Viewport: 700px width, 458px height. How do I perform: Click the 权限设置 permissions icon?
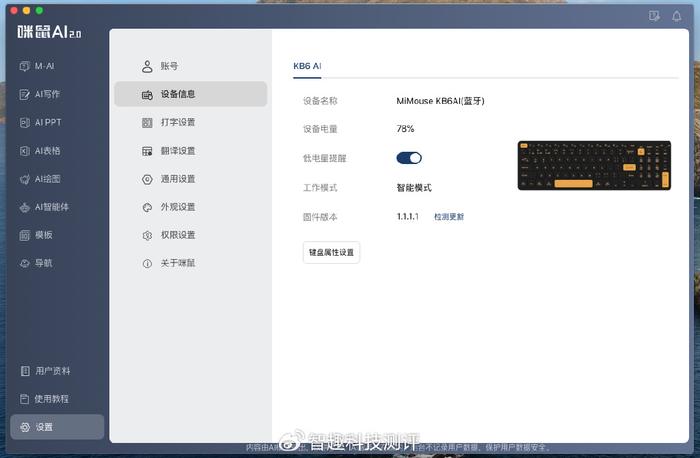147,236
